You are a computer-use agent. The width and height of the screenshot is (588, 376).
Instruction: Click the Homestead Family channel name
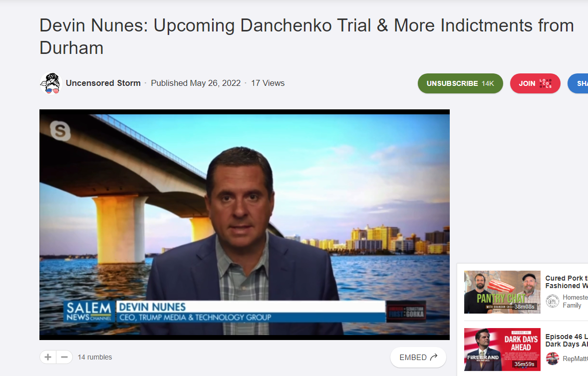pyautogui.click(x=575, y=301)
